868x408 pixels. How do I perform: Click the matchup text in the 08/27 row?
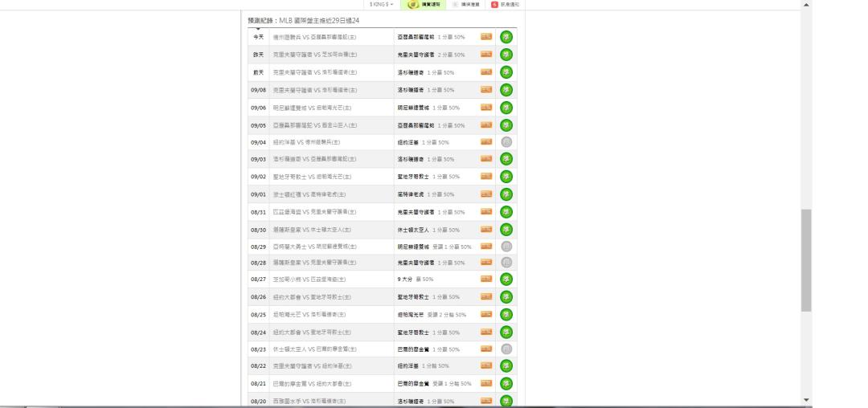(x=309, y=279)
